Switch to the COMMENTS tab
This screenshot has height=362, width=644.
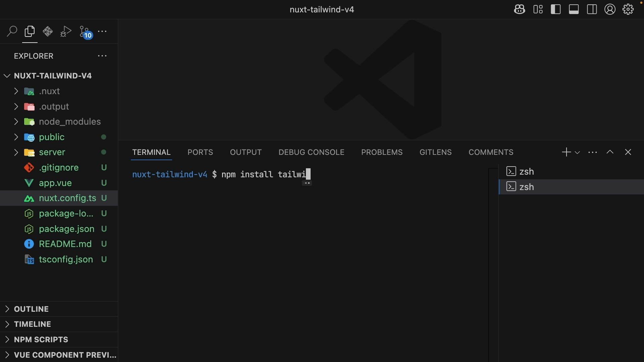491,152
